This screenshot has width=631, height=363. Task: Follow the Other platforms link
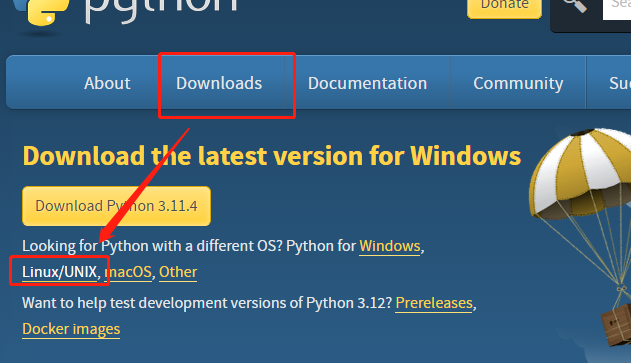[178, 272]
